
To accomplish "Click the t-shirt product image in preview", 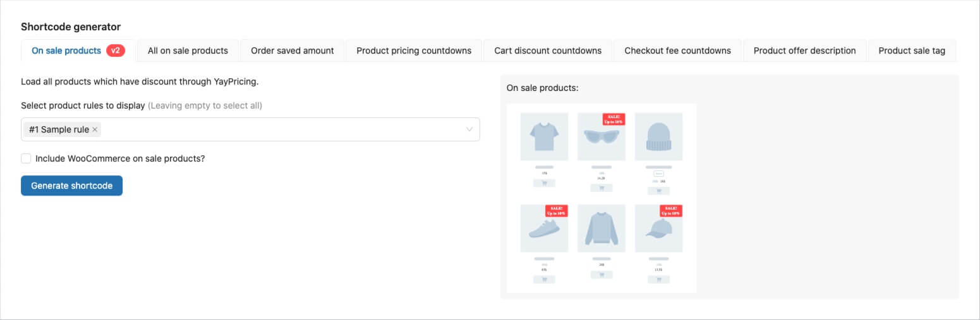I will (544, 136).
